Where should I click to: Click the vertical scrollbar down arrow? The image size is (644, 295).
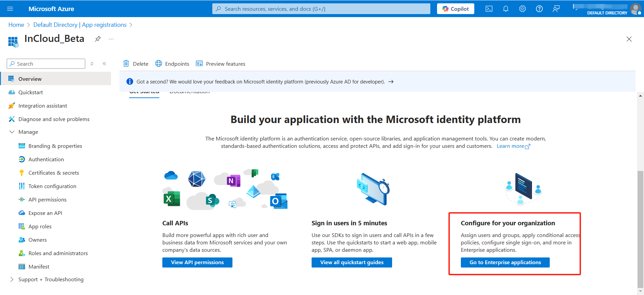tap(640, 291)
